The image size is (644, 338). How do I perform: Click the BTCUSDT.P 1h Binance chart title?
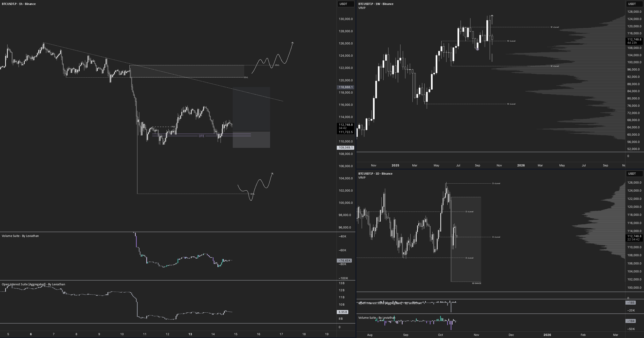[19, 4]
